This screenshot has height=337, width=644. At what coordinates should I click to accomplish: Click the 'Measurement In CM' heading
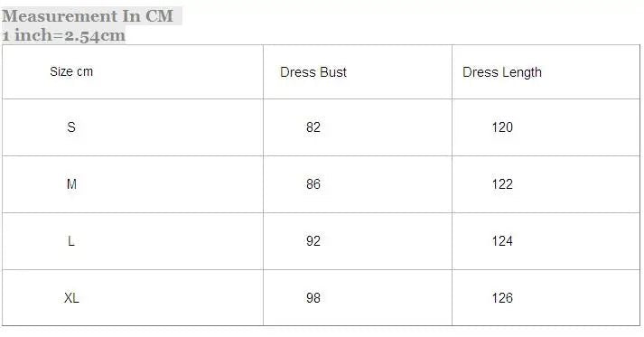coord(88,16)
